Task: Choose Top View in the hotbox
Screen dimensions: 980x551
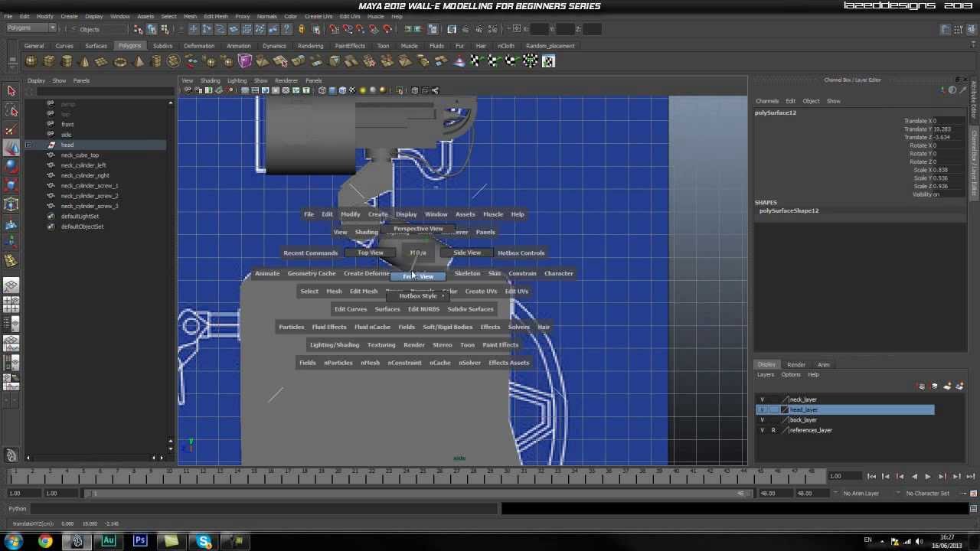Action: coord(371,253)
